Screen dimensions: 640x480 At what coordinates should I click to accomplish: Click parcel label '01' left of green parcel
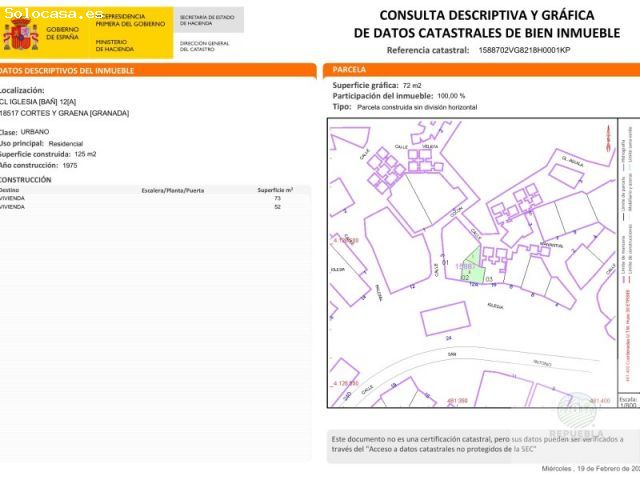point(445,262)
